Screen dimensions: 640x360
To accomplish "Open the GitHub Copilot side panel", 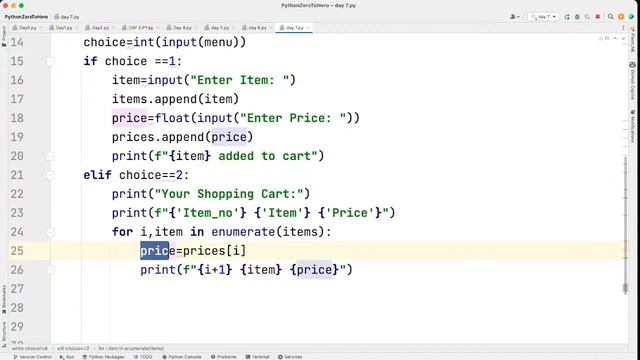I will coord(633,82).
